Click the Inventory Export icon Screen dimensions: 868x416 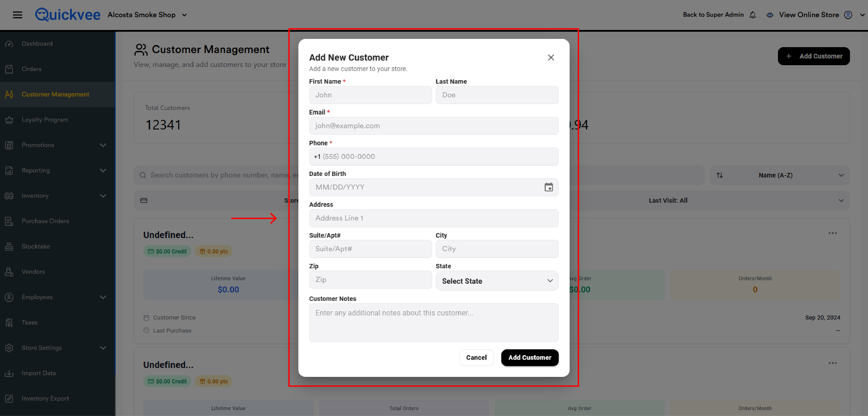(x=9, y=398)
